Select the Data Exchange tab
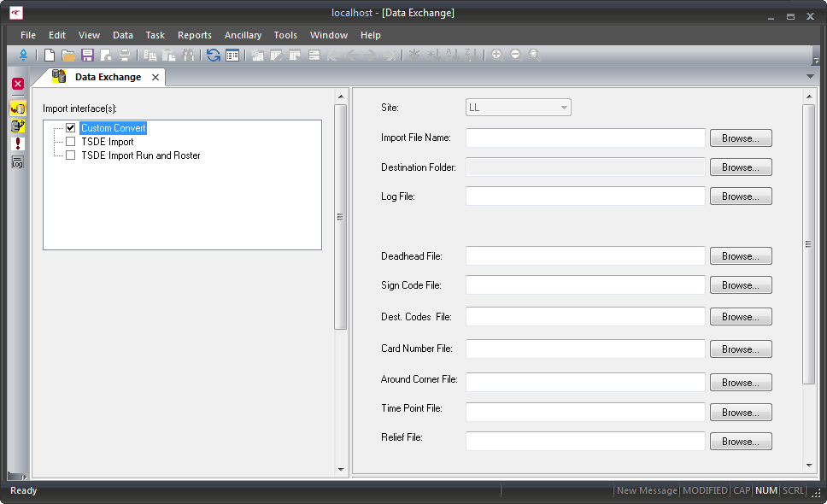Screen dimensions: 827x504 (x=109, y=76)
